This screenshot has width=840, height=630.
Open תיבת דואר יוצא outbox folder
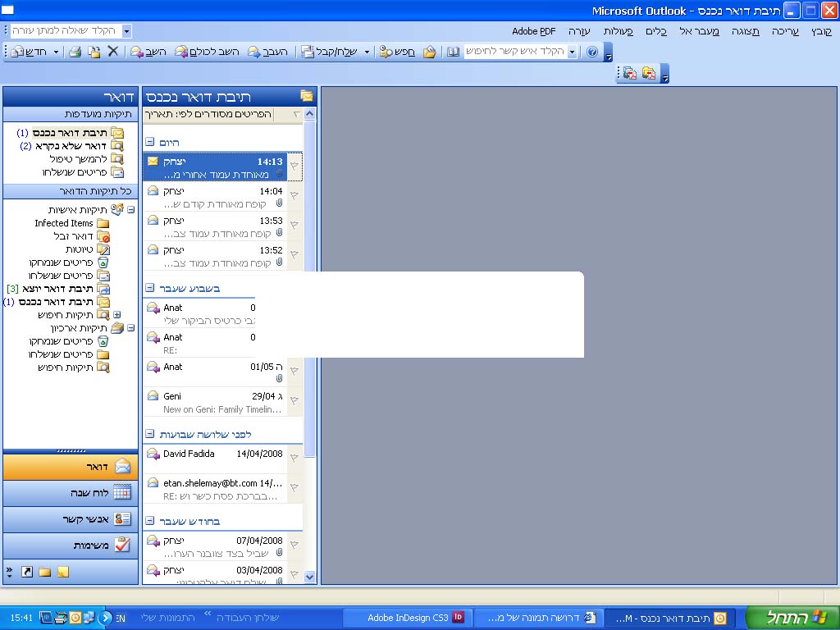point(58,289)
